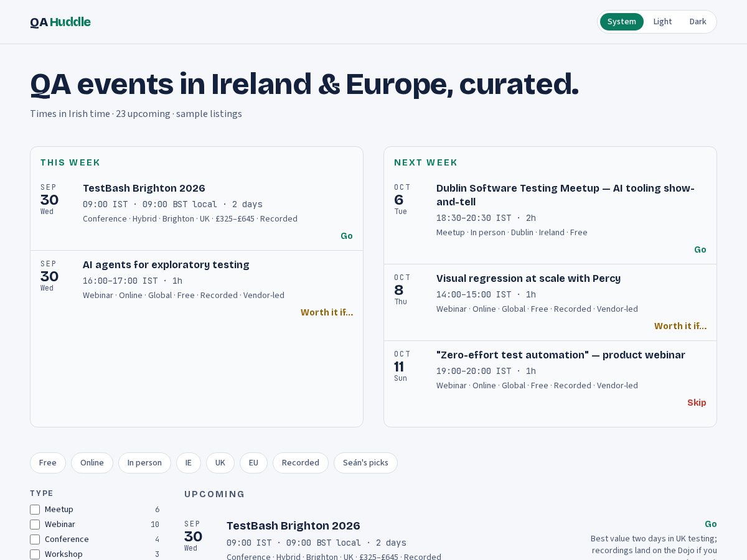Click Go verdict in Upcoming list

coord(711,524)
